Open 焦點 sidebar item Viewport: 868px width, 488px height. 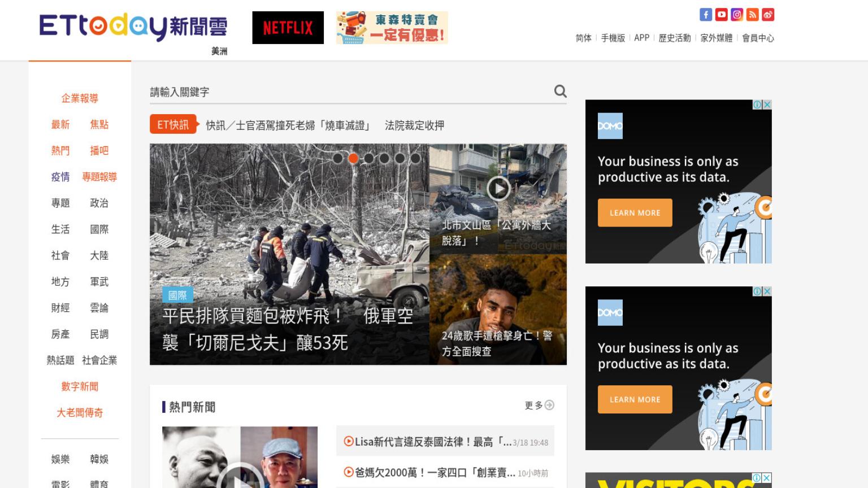[99, 124]
